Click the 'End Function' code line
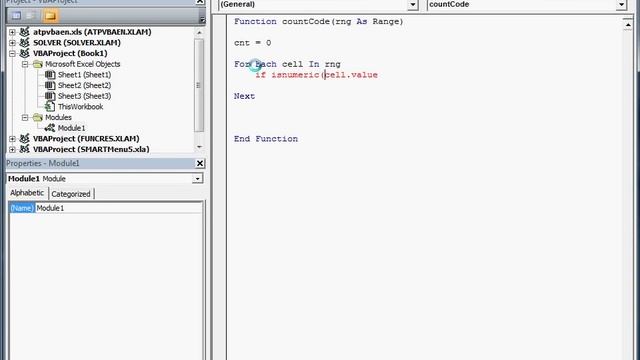The width and height of the screenshot is (640, 360). click(266, 139)
